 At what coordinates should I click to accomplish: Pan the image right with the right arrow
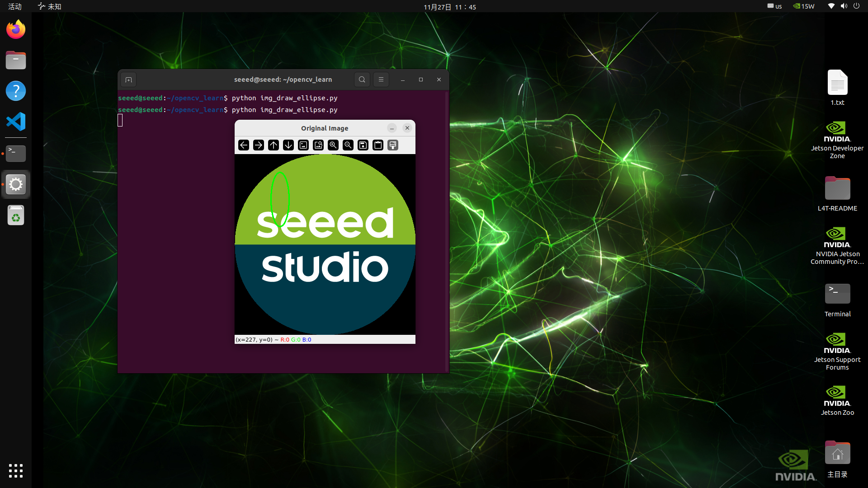pos(259,145)
